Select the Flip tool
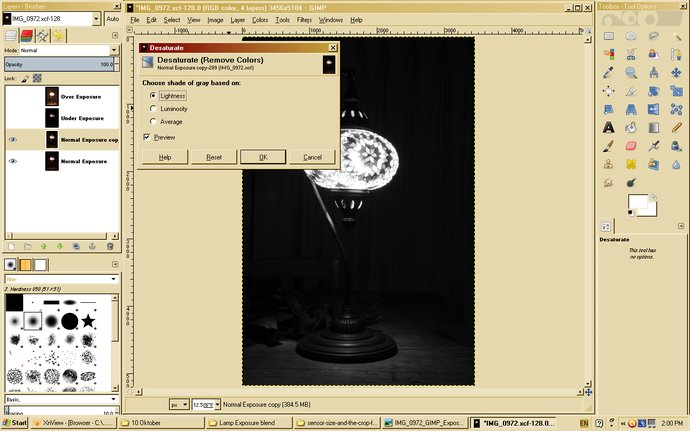 (x=653, y=109)
